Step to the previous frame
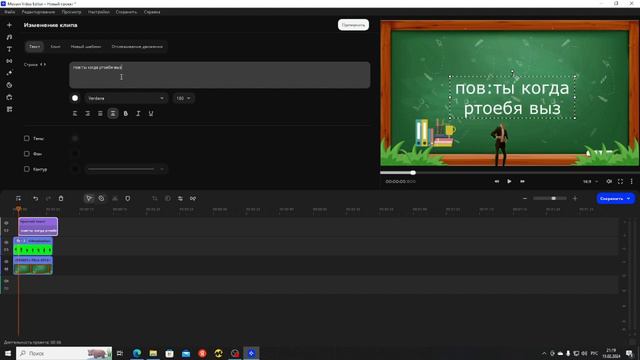The width and height of the screenshot is (640, 360). [497, 181]
